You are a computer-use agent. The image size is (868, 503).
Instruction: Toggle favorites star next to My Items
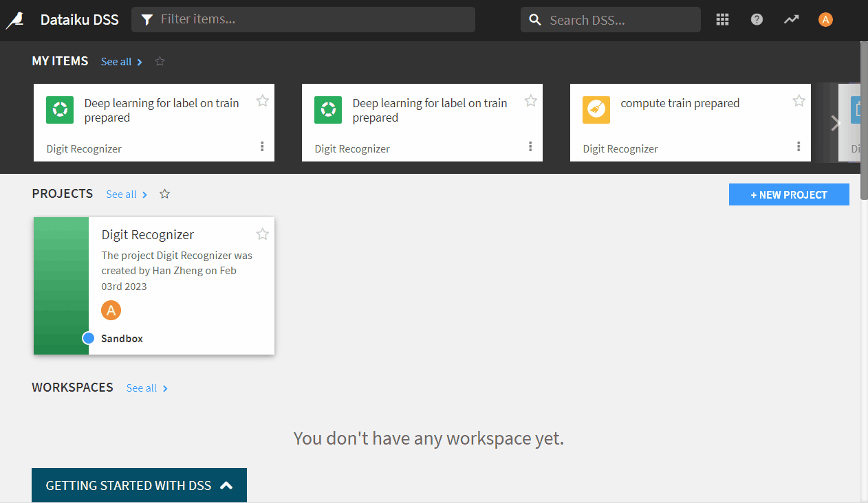click(x=160, y=61)
